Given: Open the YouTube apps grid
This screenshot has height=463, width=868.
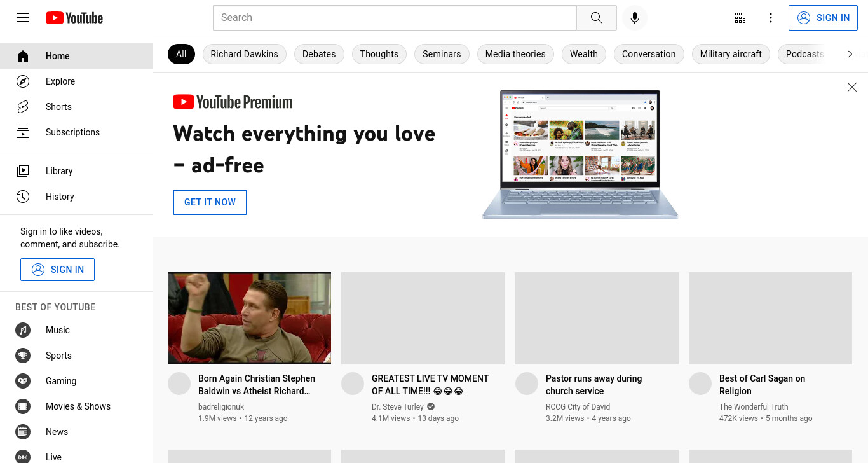Looking at the screenshot, I should [740, 18].
